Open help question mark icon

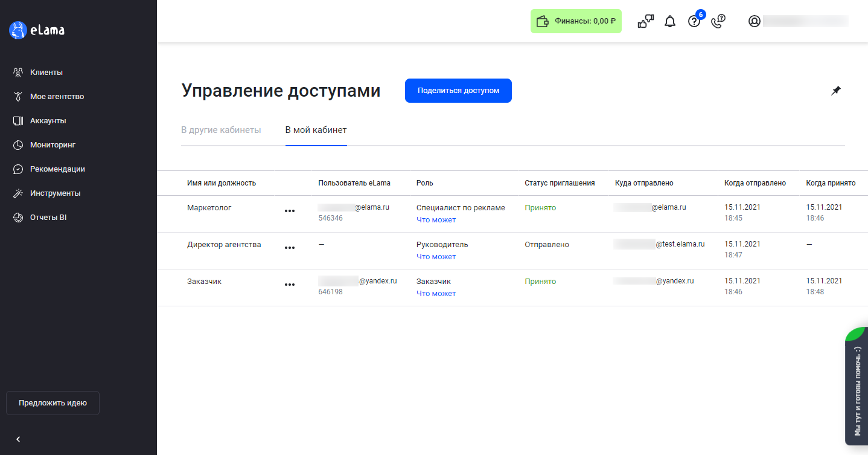[694, 22]
